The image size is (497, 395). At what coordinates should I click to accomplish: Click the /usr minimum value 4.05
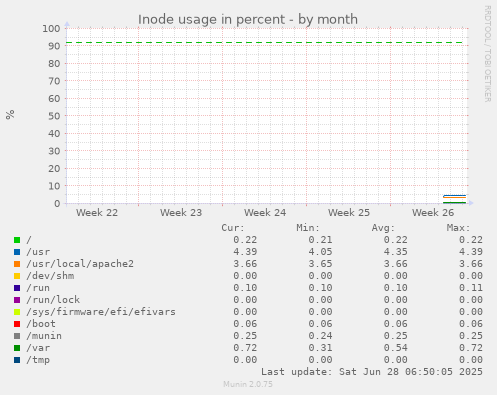point(320,252)
